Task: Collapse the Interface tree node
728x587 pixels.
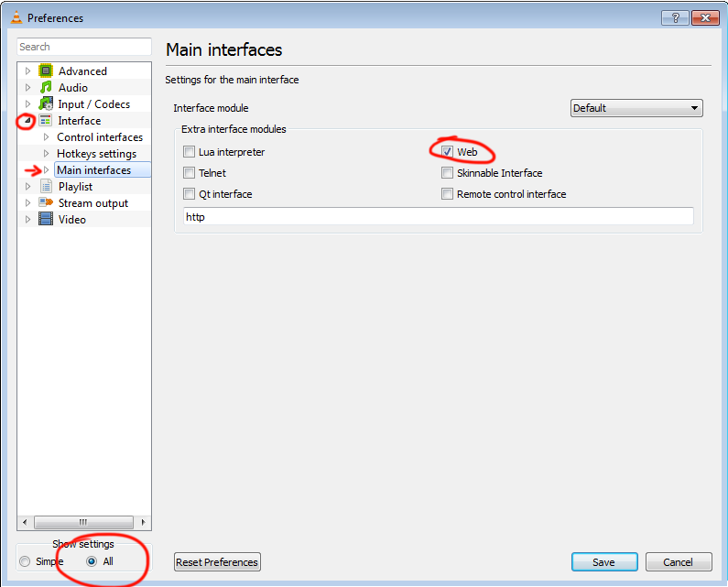Action: tap(27, 120)
